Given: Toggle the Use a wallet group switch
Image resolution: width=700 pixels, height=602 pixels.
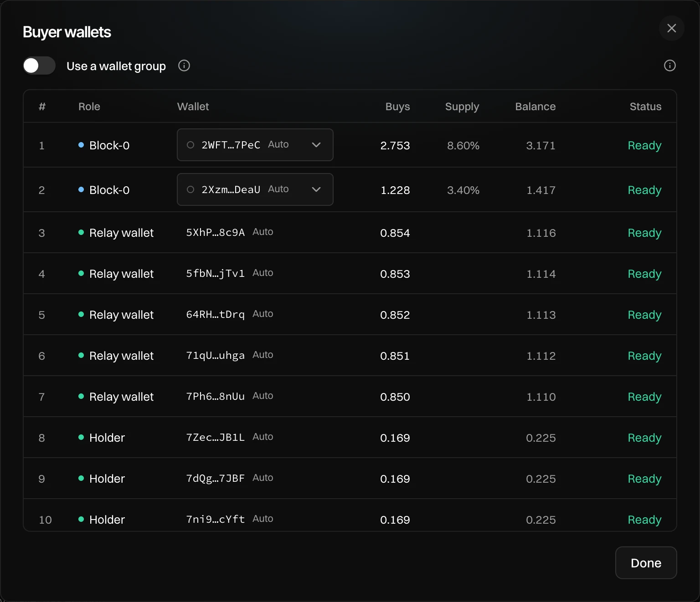Looking at the screenshot, I should coord(39,66).
